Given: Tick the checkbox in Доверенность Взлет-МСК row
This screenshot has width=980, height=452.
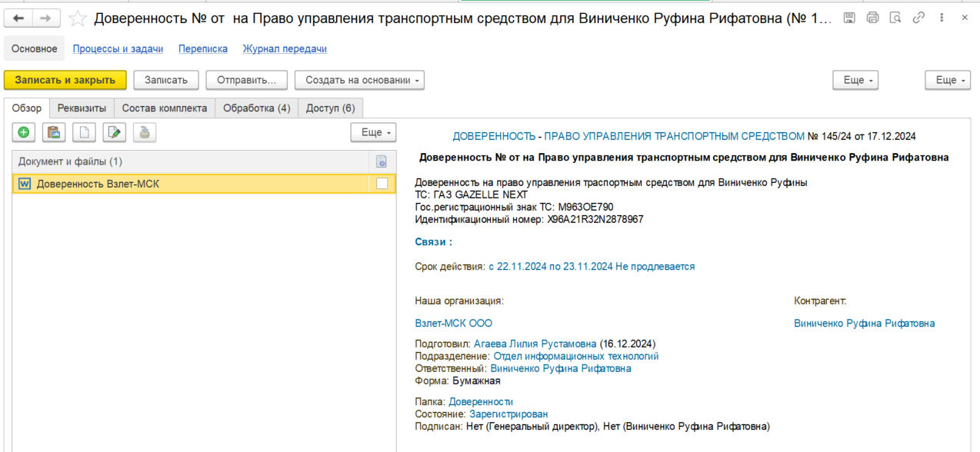Looking at the screenshot, I should pos(382,184).
